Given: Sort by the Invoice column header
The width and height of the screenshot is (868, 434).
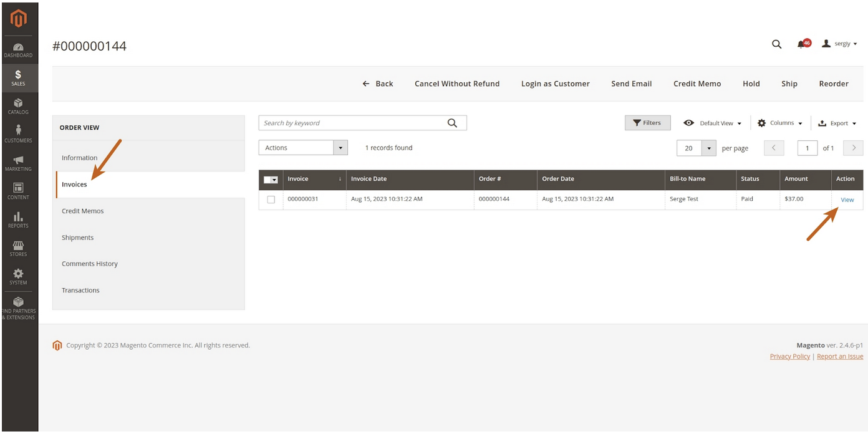Looking at the screenshot, I should (314, 180).
